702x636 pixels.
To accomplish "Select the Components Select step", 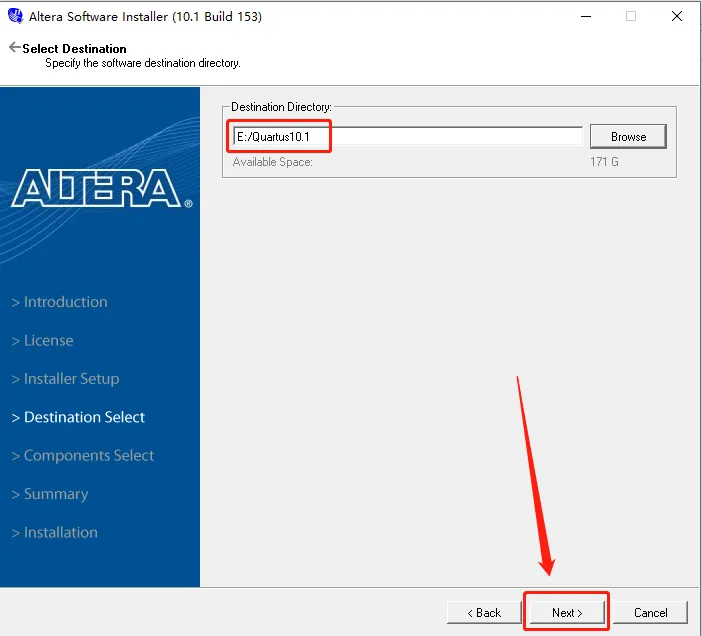I will [83, 456].
